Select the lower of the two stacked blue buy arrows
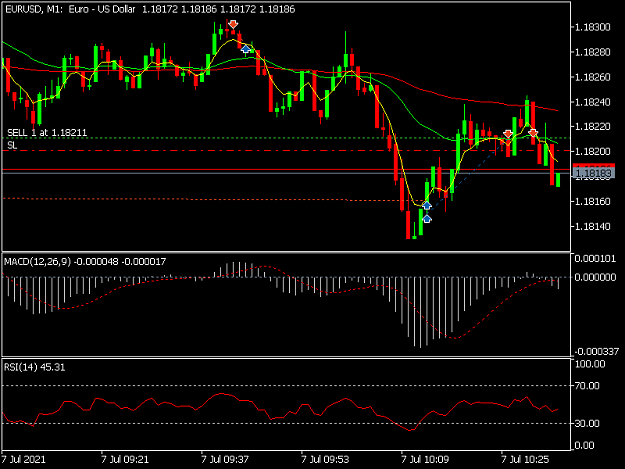The image size is (625, 469). point(427,219)
